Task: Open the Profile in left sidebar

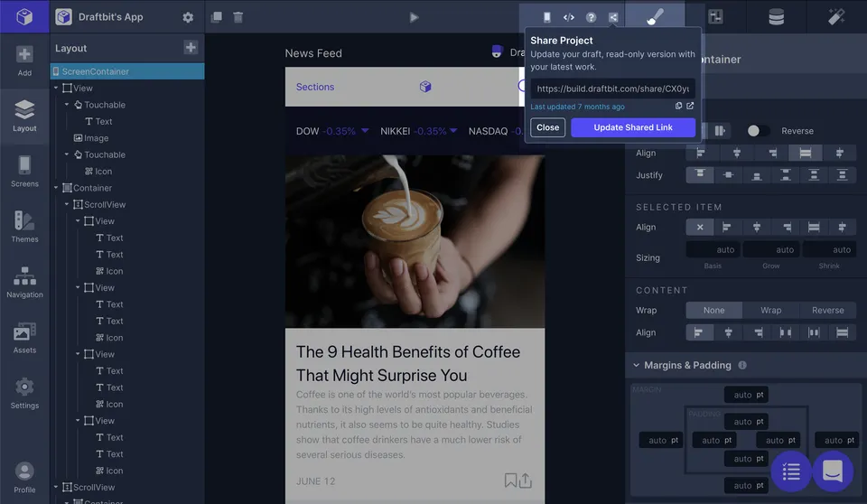Action: point(24,478)
